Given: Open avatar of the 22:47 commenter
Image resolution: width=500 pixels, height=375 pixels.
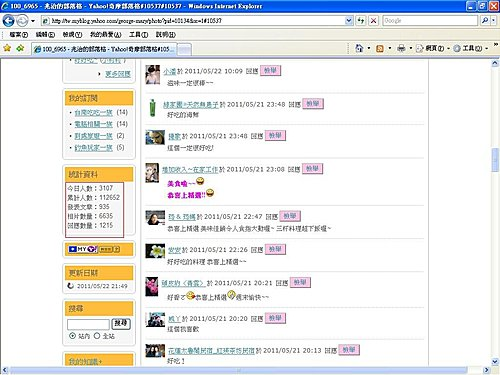Looking at the screenshot, I should coord(155,218).
